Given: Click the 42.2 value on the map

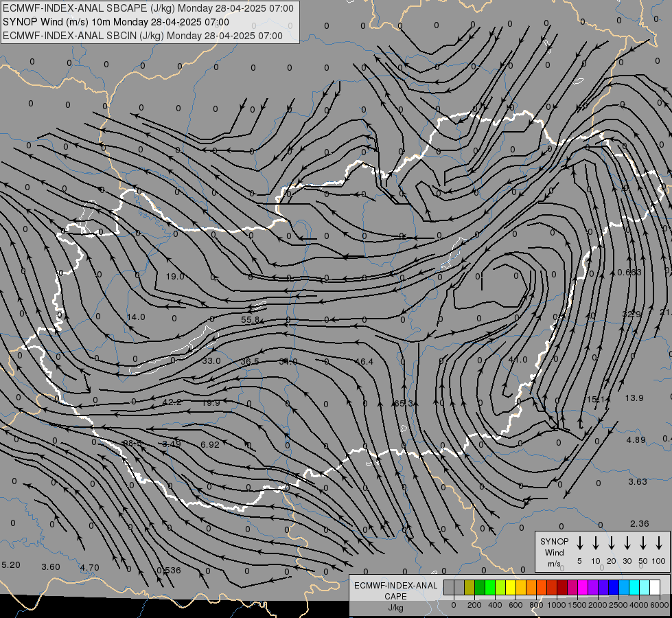Looking at the screenshot, I should [x=172, y=402].
